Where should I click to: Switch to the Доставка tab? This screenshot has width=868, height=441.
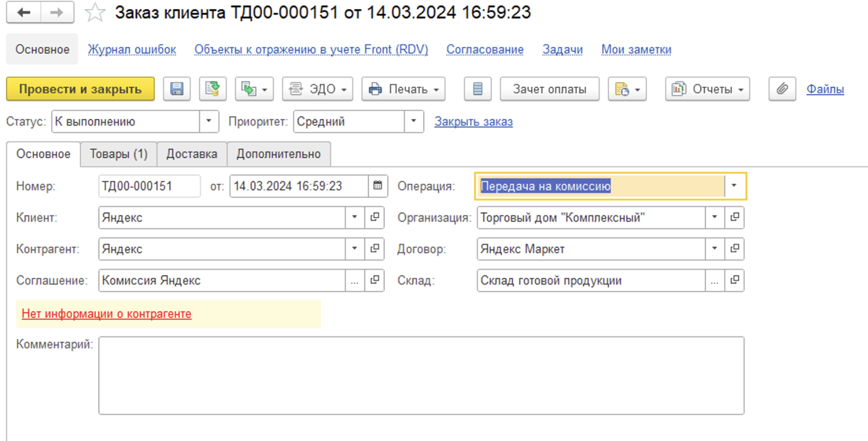pyautogui.click(x=192, y=154)
